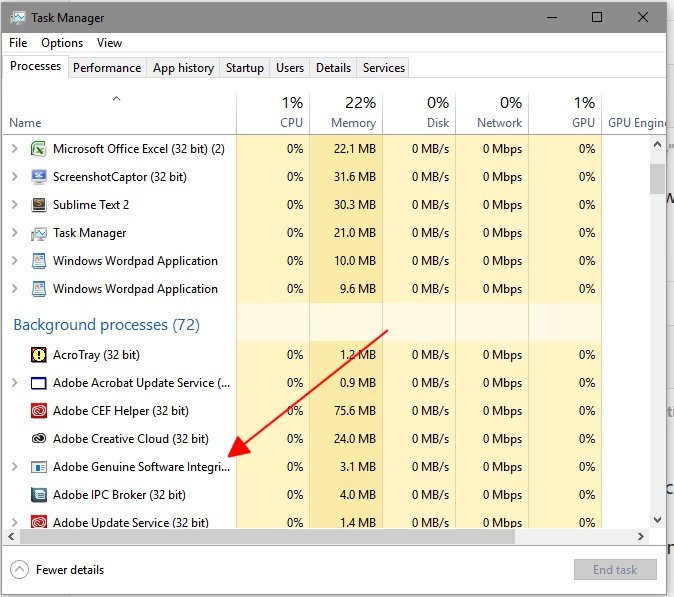Click Sublime Text 2's 30.3 MB value

click(x=355, y=205)
